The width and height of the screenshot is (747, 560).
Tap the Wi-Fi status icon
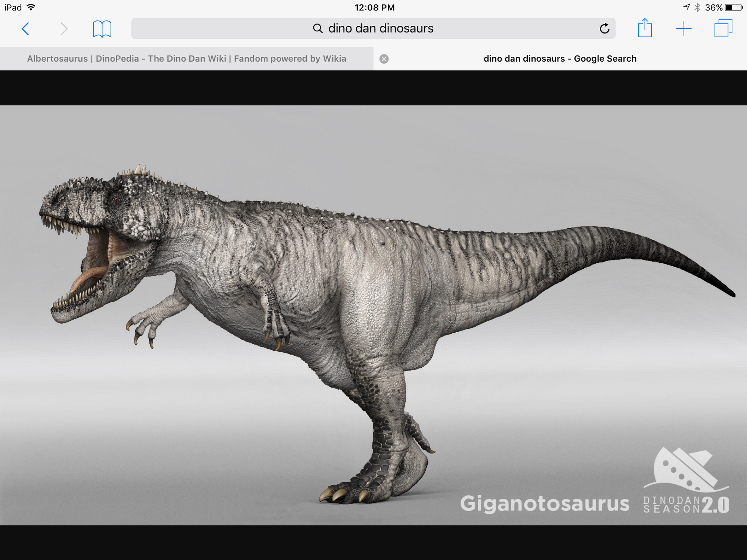coord(31,7)
